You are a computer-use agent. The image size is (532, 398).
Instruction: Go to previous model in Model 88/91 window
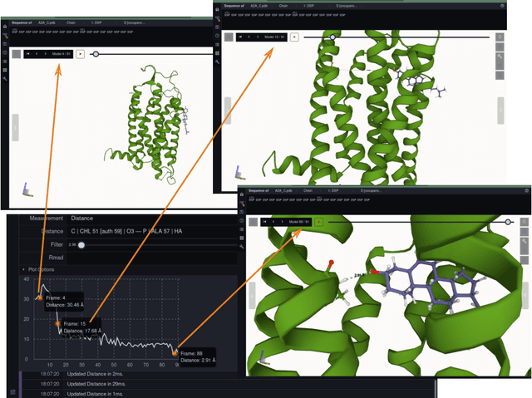tap(273, 222)
